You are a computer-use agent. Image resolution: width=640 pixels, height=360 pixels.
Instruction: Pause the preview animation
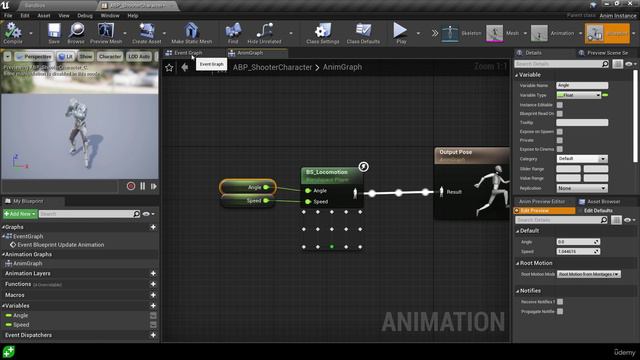coord(142,186)
